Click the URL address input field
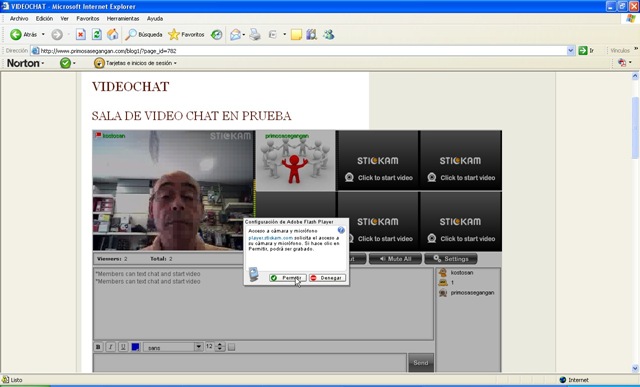 click(302, 51)
